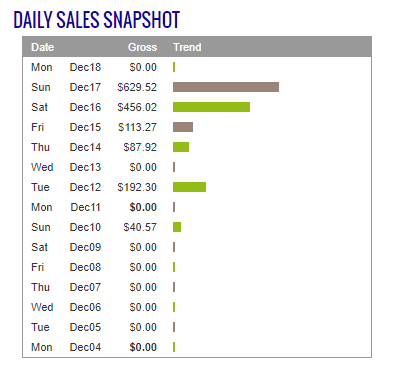
Task: Select the Dec18 date cell
Action: [x=85, y=67]
